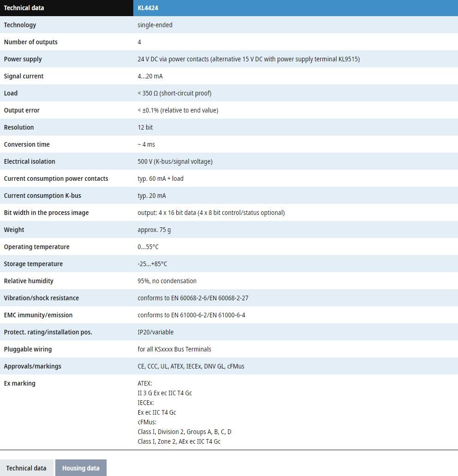Click 'for all KSxxxx Bus Terminals' value
This screenshot has height=476, width=458.
tap(174, 349)
